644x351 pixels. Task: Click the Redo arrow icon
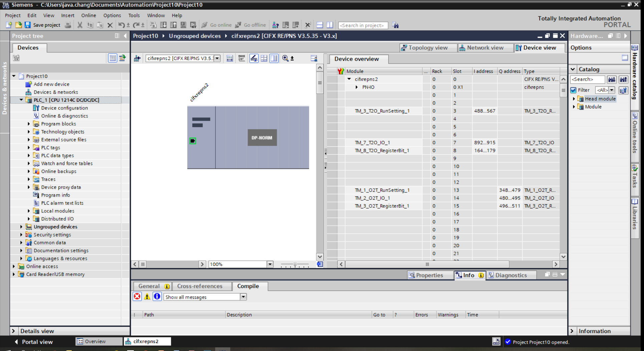(136, 25)
